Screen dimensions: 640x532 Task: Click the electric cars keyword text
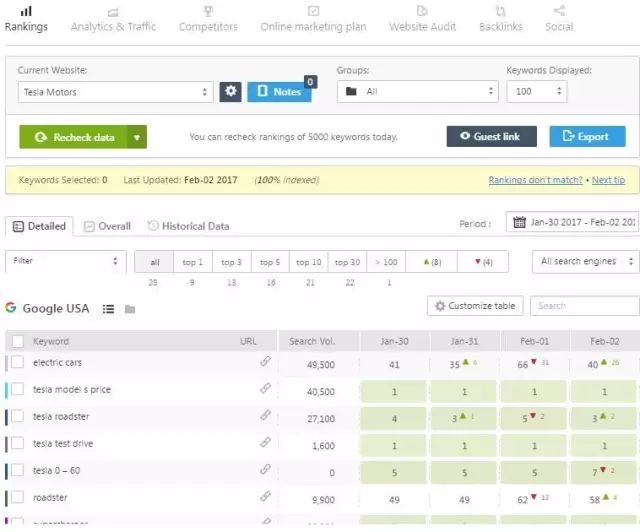click(x=57, y=363)
